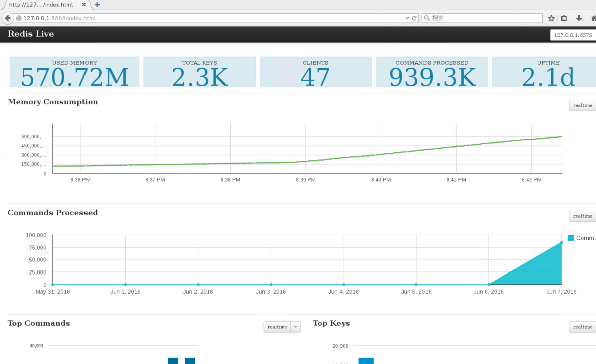Click the home icon in toolbar

click(x=593, y=18)
